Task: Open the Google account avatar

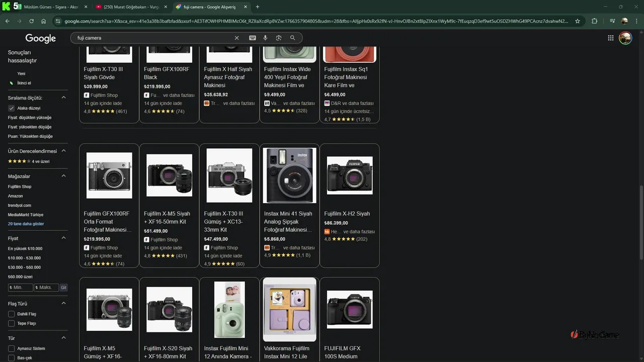Action: tap(625, 38)
